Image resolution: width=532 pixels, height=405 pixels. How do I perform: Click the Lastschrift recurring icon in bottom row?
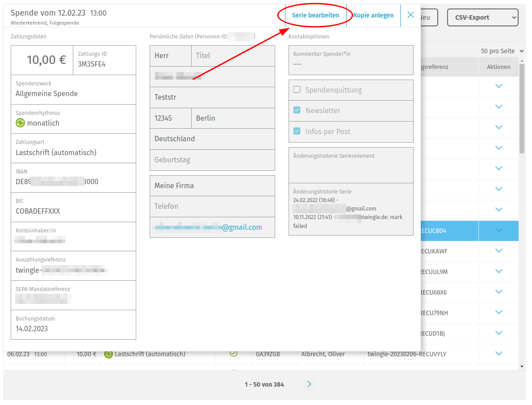tap(108, 354)
